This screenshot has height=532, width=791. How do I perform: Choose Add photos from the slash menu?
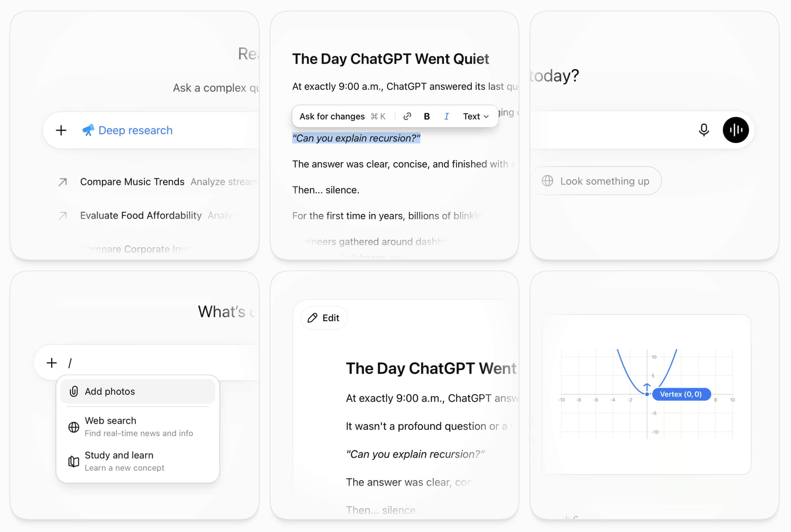click(x=138, y=391)
